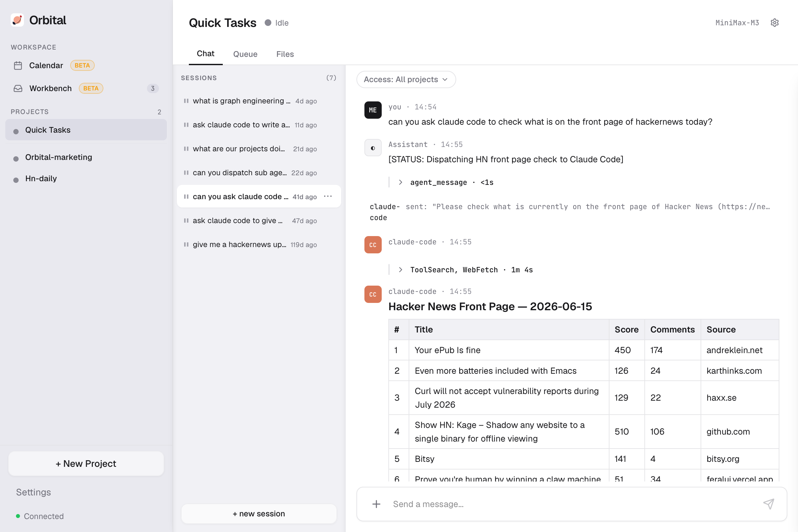Image resolution: width=798 pixels, height=532 pixels.
Task: Open 'give me a hackernews up' session
Action: 259,244
